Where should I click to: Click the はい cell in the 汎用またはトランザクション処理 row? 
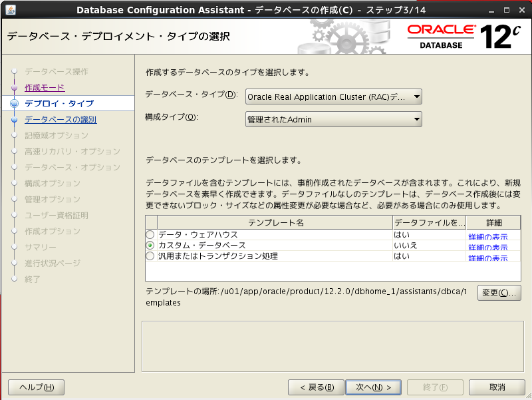[x=430, y=256]
